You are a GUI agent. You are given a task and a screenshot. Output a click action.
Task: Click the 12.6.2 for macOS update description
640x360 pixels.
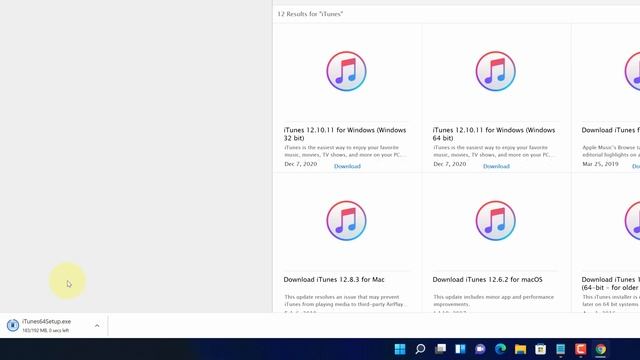pyautogui.click(x=493, y=300)
